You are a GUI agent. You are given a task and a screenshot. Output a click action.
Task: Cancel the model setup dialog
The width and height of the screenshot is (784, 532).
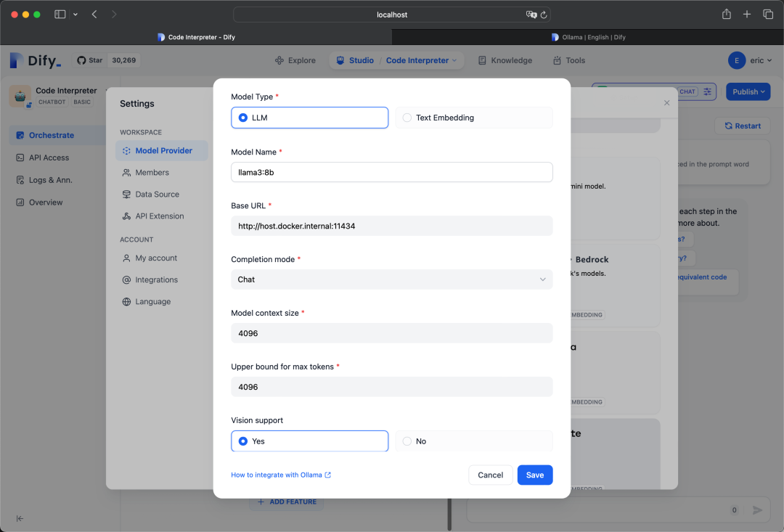click(490, 475)
